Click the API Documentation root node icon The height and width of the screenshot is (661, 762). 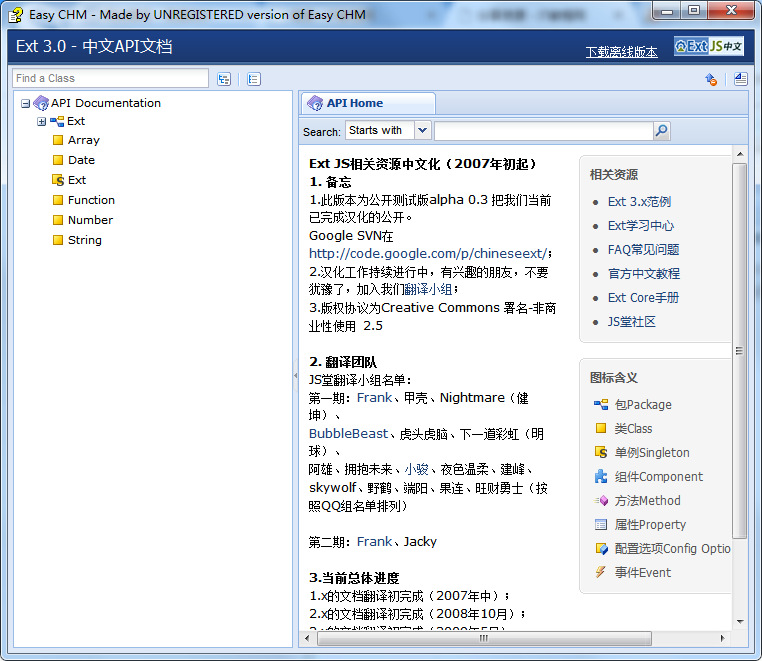(x=41, y=103)
